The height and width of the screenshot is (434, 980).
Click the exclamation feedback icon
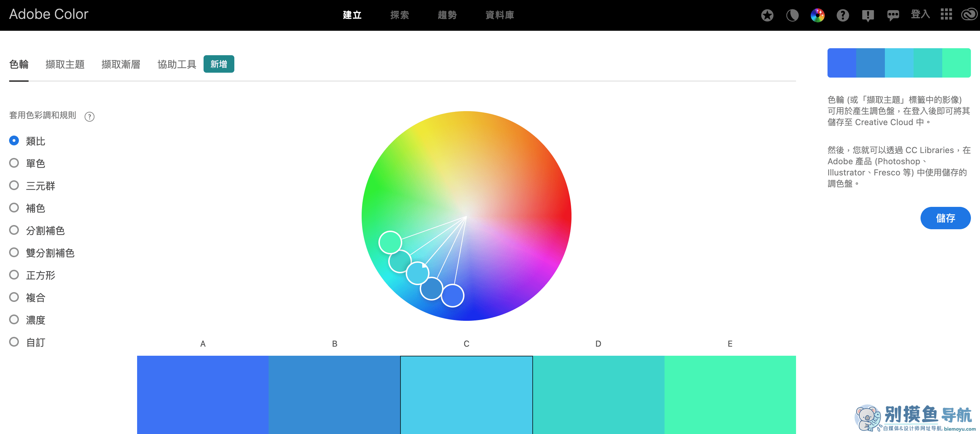pyautogui.click(x=868, y=15)
